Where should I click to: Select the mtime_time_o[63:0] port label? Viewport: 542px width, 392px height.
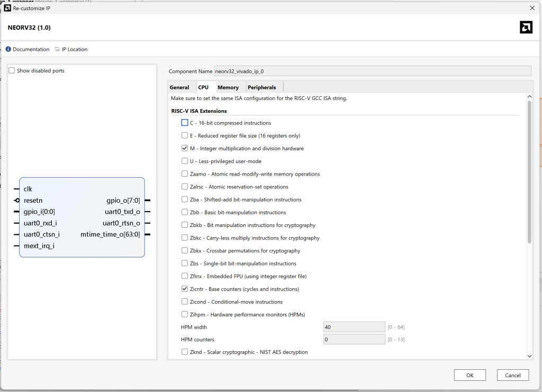point(110,234)
